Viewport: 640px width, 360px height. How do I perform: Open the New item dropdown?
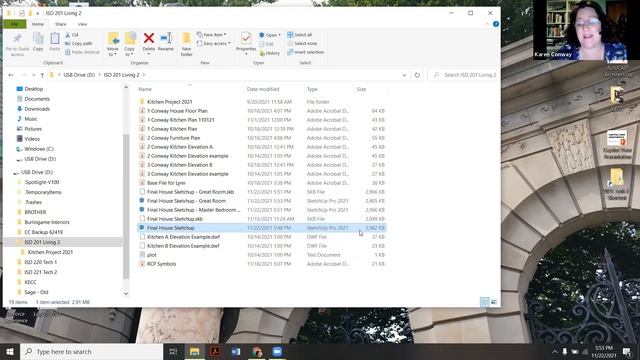212,35
